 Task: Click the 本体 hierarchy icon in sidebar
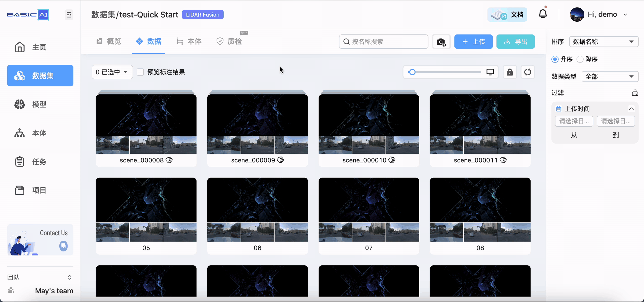(x=20, y=133)
